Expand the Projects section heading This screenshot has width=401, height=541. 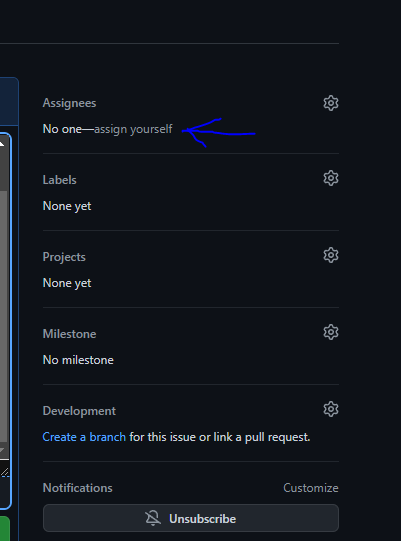tap(64, 257)
